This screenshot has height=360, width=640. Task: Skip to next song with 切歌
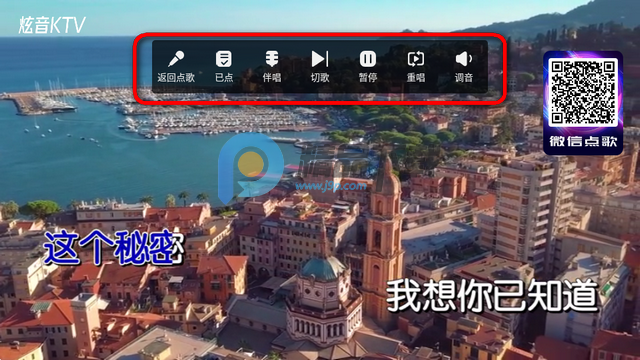320,66
